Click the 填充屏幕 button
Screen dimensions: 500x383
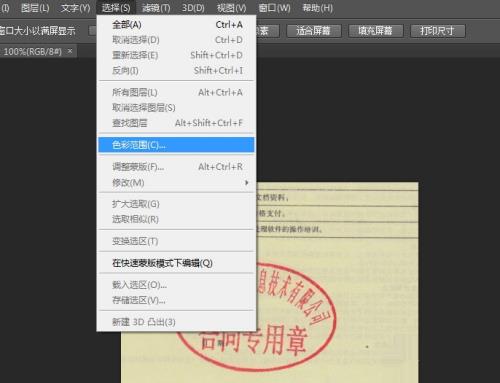coord(376,31)
